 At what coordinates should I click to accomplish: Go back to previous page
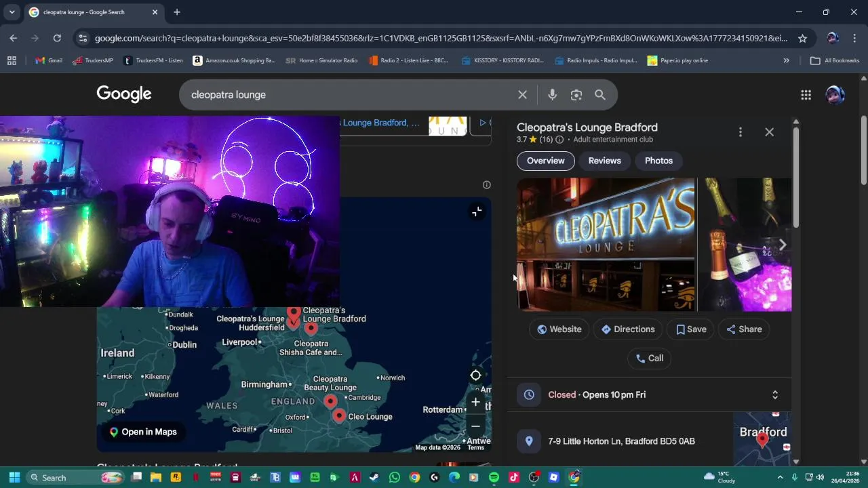point(14,39)
